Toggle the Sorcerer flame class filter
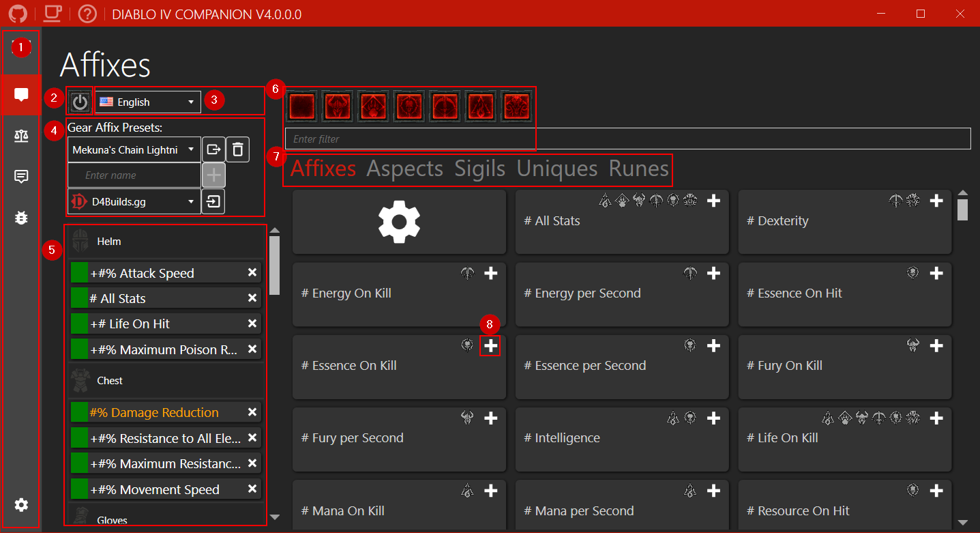The width and height of the screenshot is (980, 533). pyautogui.click(x=481, y=106)
